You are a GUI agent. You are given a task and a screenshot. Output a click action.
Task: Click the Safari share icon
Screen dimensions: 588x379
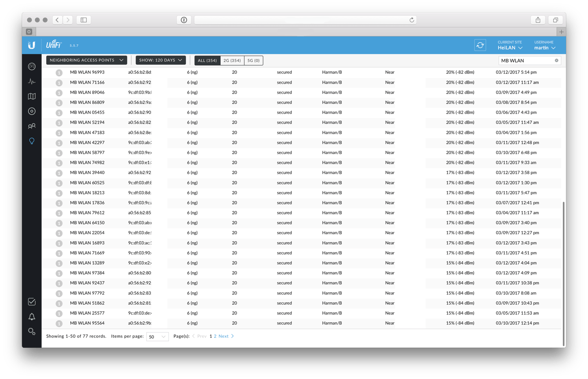(x=538, y=20)
